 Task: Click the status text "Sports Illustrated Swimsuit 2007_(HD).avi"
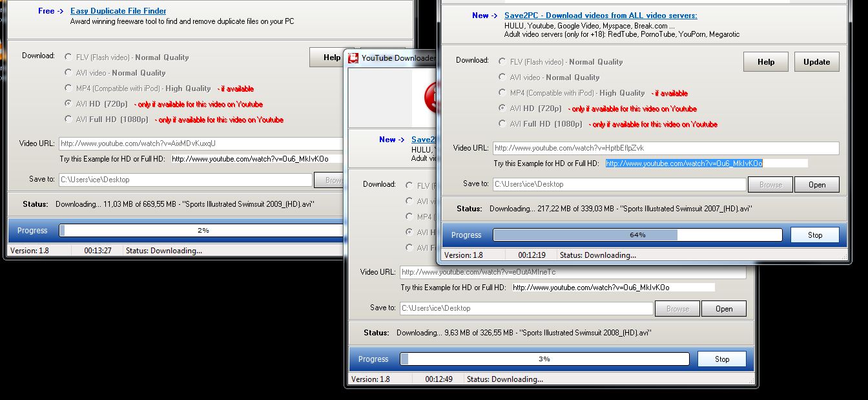click(x=687, y=209)
